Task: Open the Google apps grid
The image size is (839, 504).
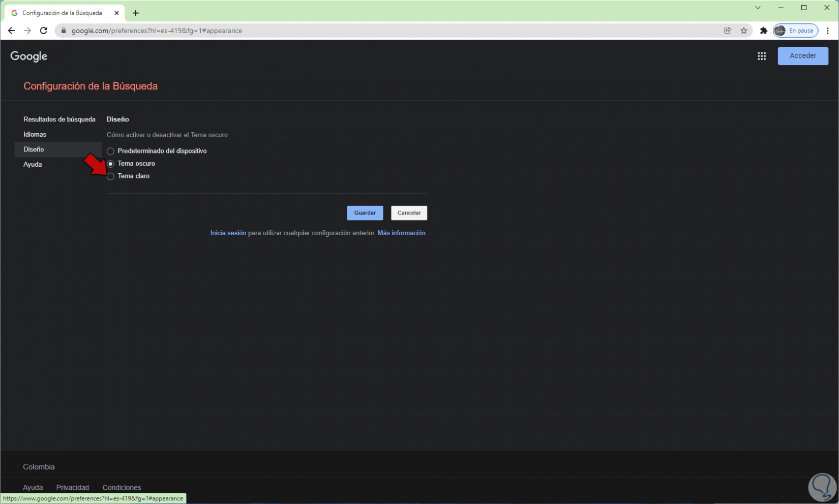Action: [762, 56]
